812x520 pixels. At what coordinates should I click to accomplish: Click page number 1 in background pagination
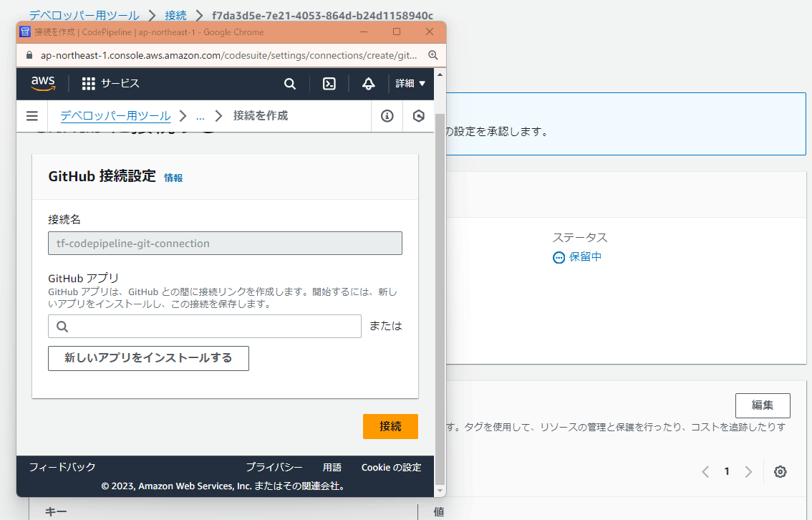727,472
